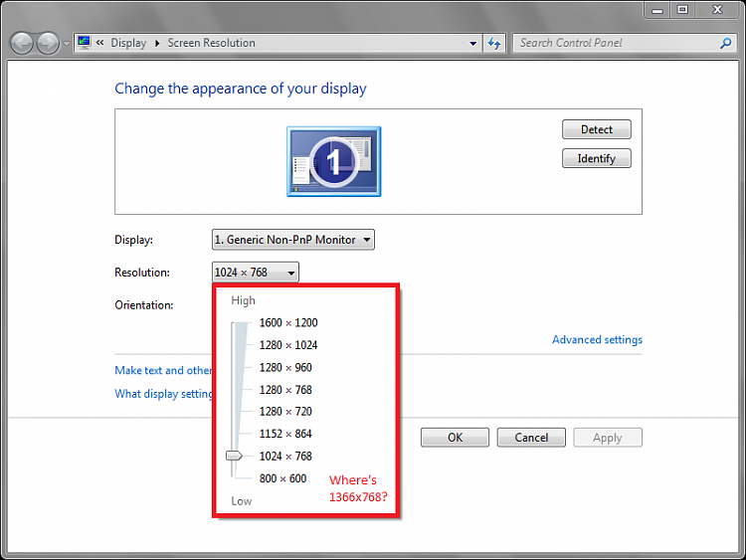746x560 pixels.
Task: Select monitor 1 thumbnail
Action: tap(334, 161)
